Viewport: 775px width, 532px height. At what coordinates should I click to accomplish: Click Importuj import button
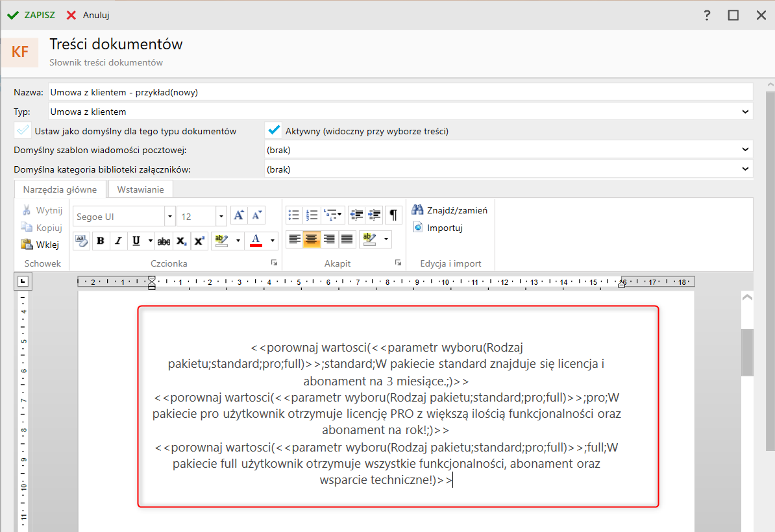tap(438, 227)
